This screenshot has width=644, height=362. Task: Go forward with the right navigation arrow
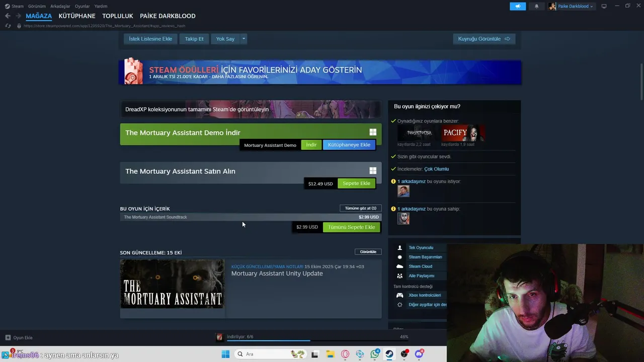[18, 16]
